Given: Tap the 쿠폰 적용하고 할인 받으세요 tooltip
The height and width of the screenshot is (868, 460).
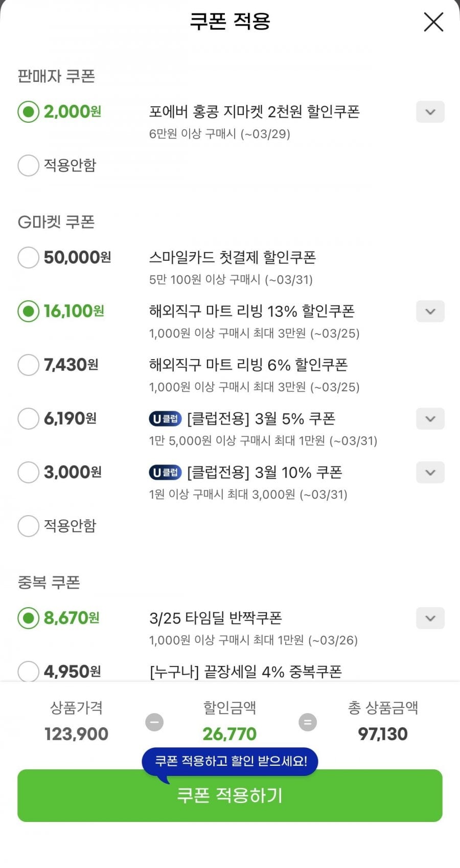Looking at the screenshot, I should 230,761.
